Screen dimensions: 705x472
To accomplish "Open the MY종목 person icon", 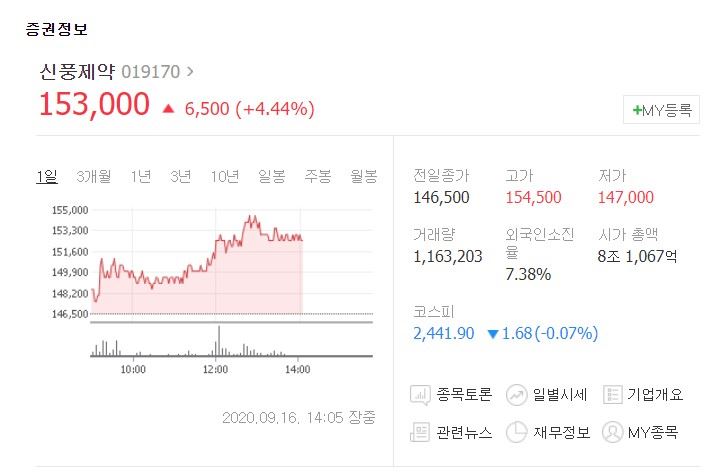I will 612,432.
